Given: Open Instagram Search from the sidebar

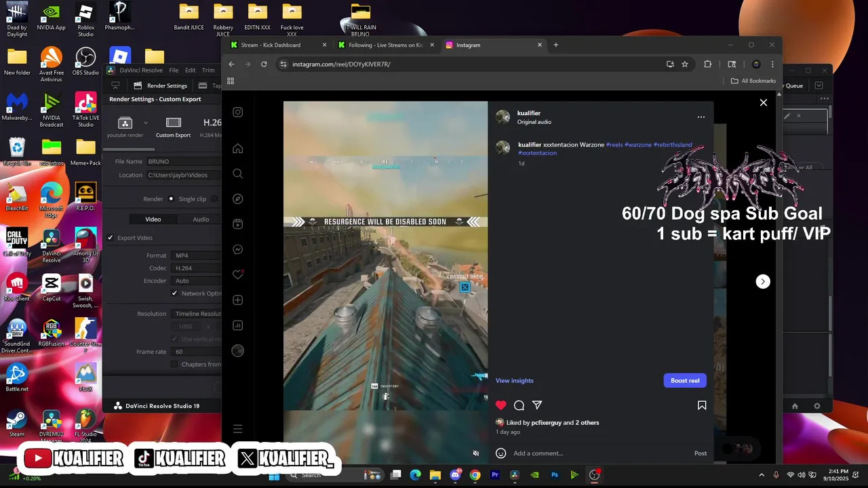Looking at the screenshot, I should 237,174.
